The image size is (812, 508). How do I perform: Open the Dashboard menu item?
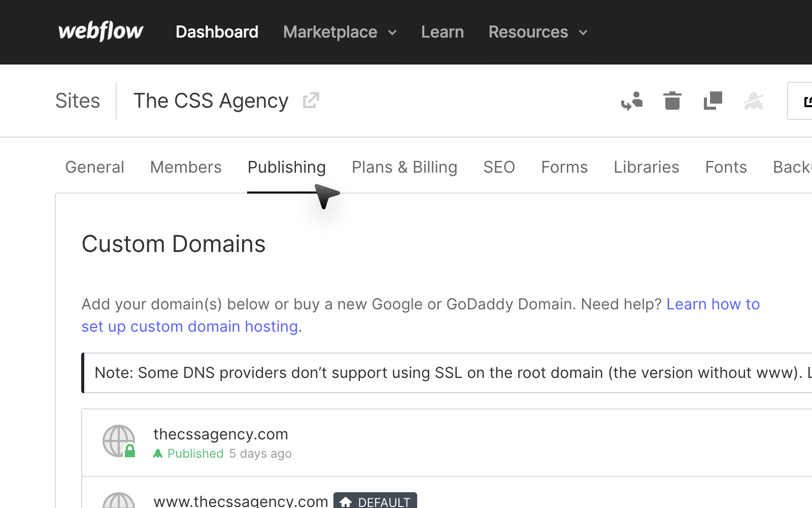[217, 32]
